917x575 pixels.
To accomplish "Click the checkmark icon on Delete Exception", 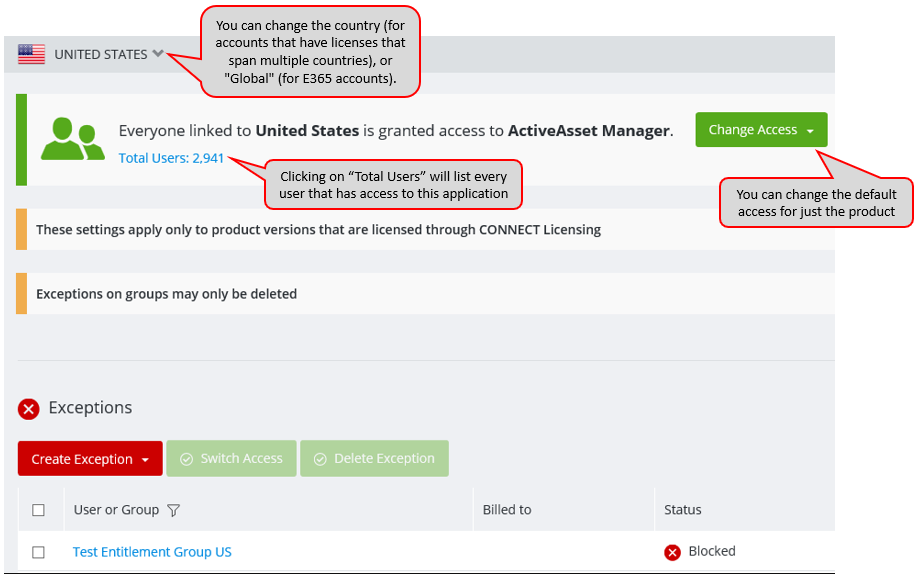I will coord(320,459).
